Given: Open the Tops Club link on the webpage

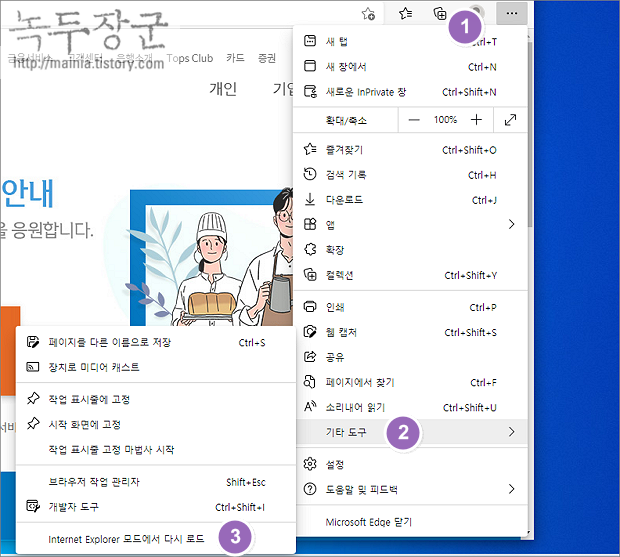Looking at the screenshot, I should click(x=190, y=58).
